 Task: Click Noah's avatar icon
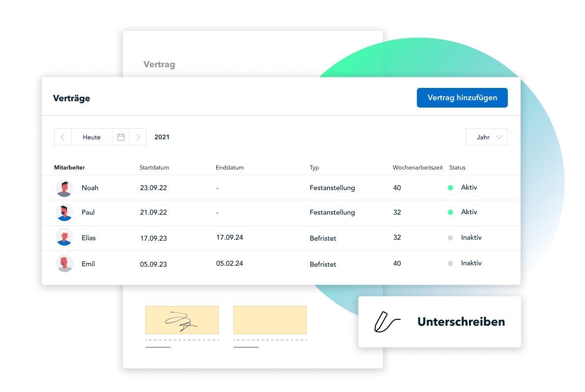pyautogui.click(x=64, y=188)
